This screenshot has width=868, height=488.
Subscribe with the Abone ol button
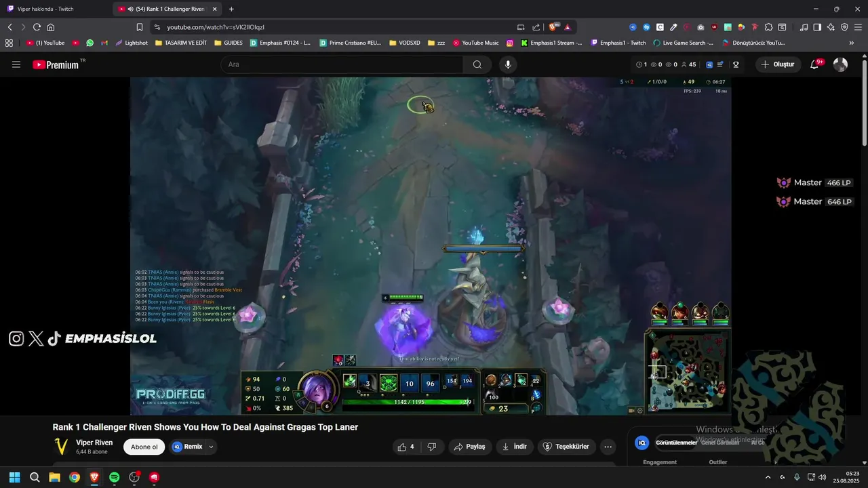tap(144, 447)
